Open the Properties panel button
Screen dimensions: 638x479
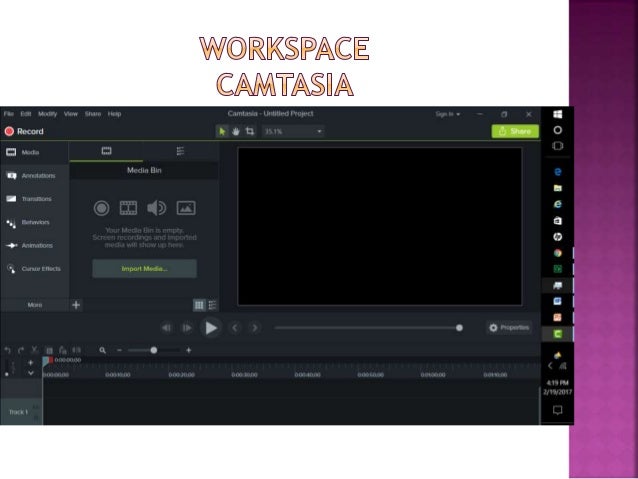point(509,328)
